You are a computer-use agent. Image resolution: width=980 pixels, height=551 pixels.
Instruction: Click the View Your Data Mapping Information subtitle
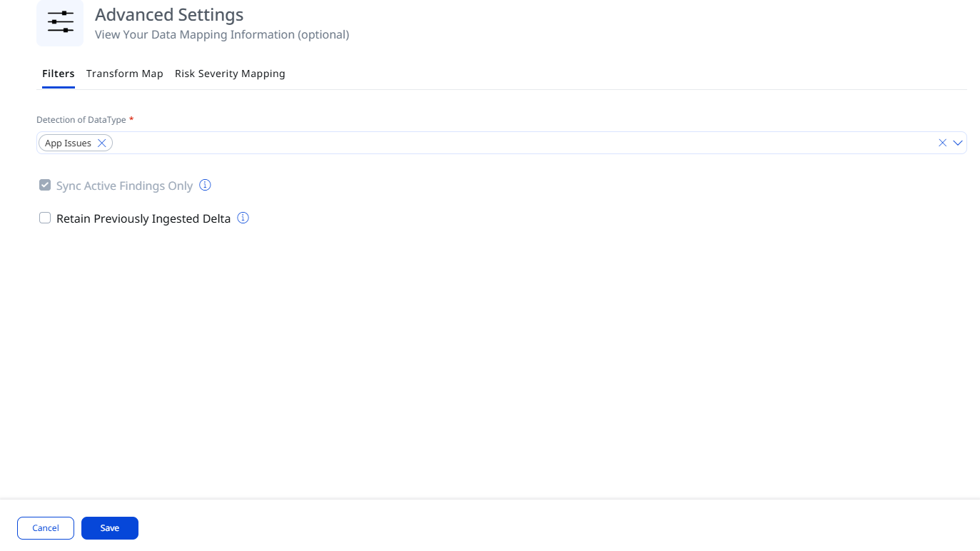[x=222, y=34]
